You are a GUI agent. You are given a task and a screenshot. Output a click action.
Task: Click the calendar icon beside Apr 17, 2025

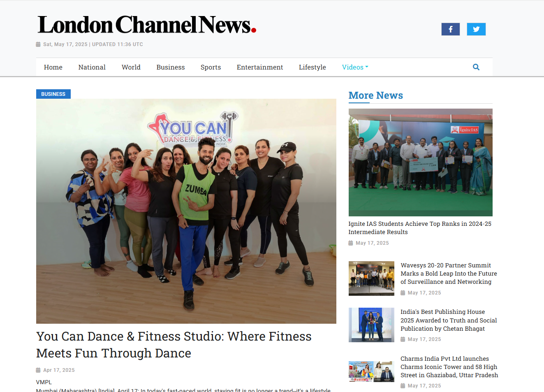pyautogui.click(x=38, y=370)
